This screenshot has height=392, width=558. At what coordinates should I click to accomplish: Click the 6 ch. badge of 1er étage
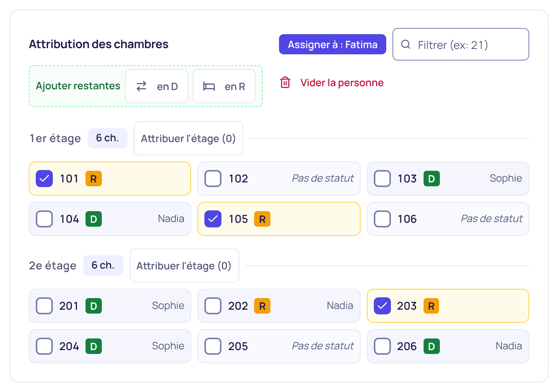[x=108, y=138]
